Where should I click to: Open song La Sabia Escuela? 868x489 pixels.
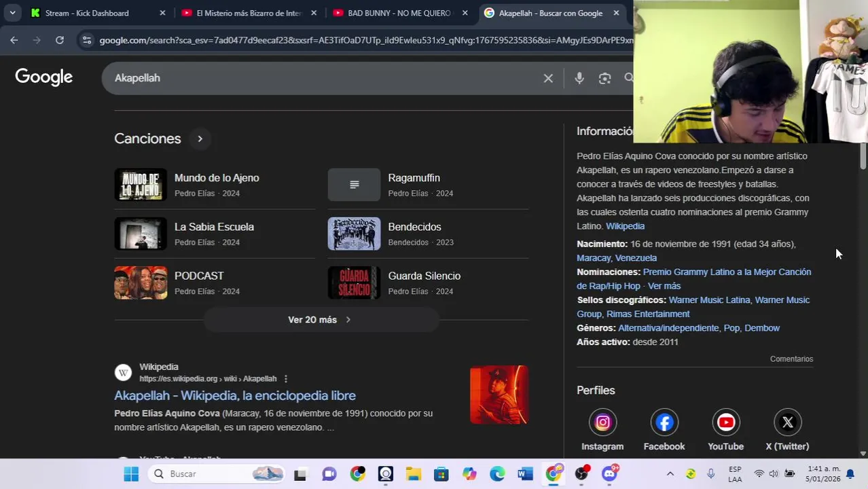(214, 227)
